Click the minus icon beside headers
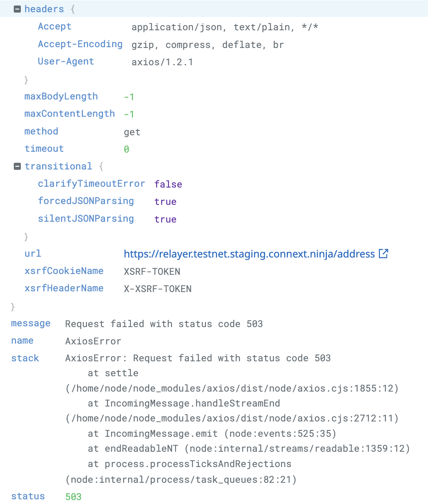 click(x=17, y=9)
